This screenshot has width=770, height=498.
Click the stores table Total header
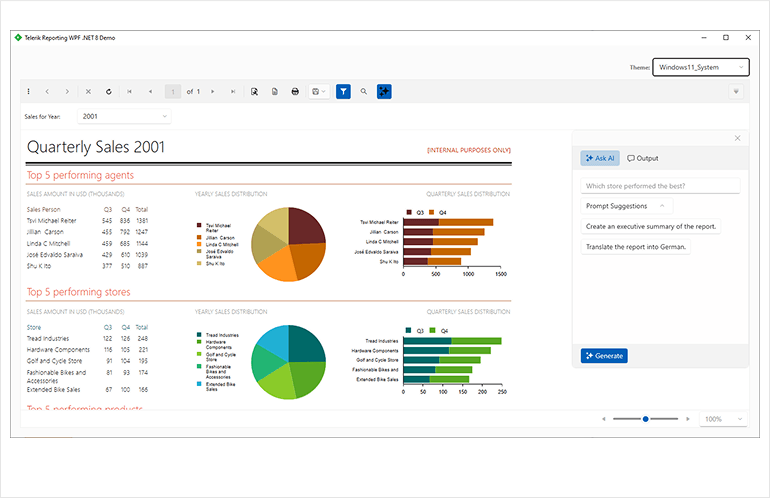141,327
